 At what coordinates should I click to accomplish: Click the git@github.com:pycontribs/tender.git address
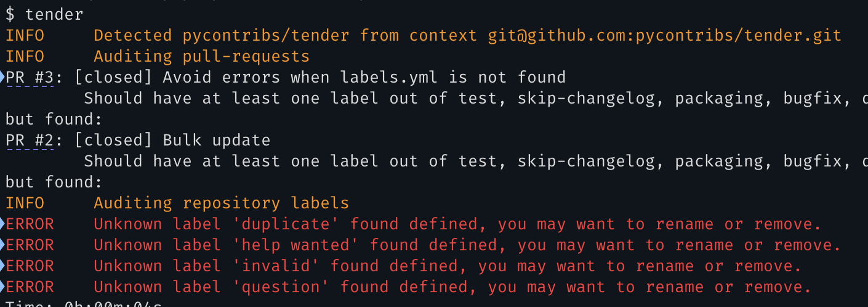tap(665, 36)
